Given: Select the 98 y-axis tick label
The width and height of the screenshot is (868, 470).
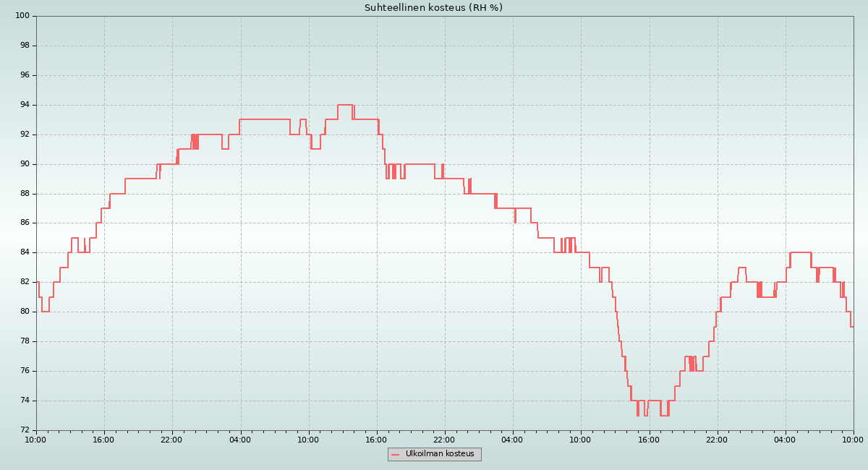Looking at the screenshot, I should (25, 46).
